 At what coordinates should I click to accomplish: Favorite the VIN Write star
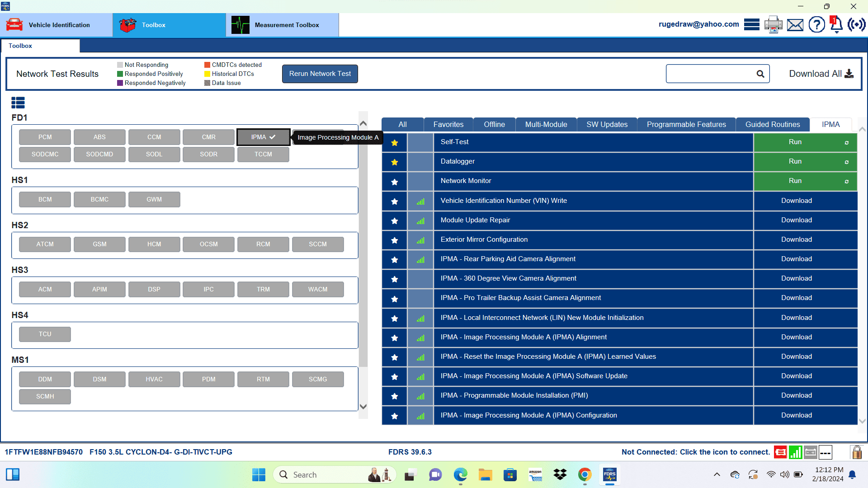coord(394,201)
